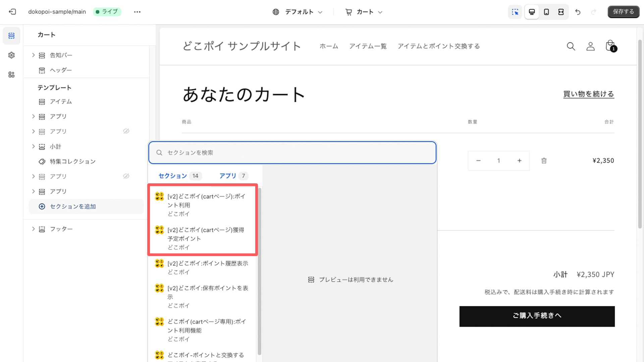The width and height of the screenshot is (644, 362).
Task: Switch to fullscreen preview icon
Action: 561,12
